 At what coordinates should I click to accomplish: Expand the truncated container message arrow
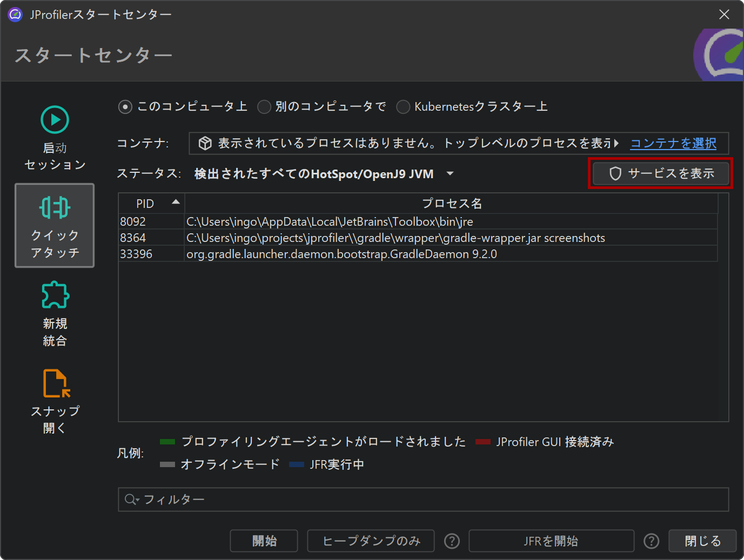pos(616,143)
